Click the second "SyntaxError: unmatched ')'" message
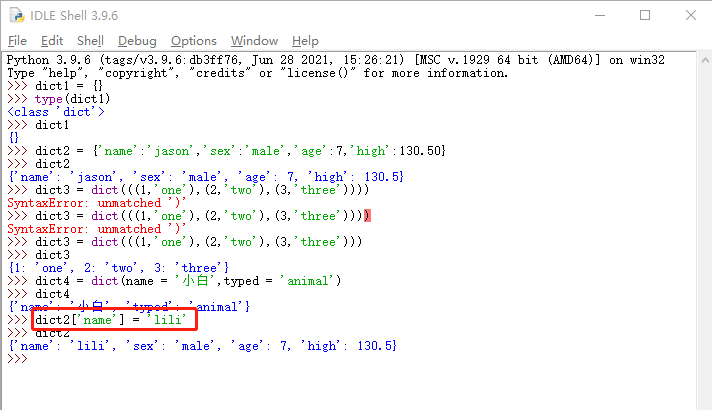This screenshot has width=712, height=410. point(97,229)
